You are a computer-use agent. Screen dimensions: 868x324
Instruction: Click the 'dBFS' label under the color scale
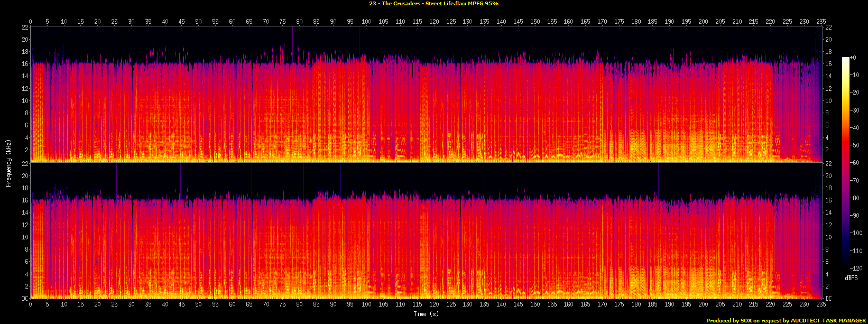[851, 277]
